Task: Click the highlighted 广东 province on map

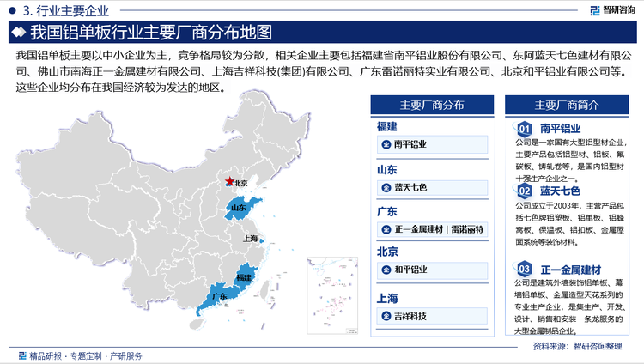Action: click(x=220, y=298)
